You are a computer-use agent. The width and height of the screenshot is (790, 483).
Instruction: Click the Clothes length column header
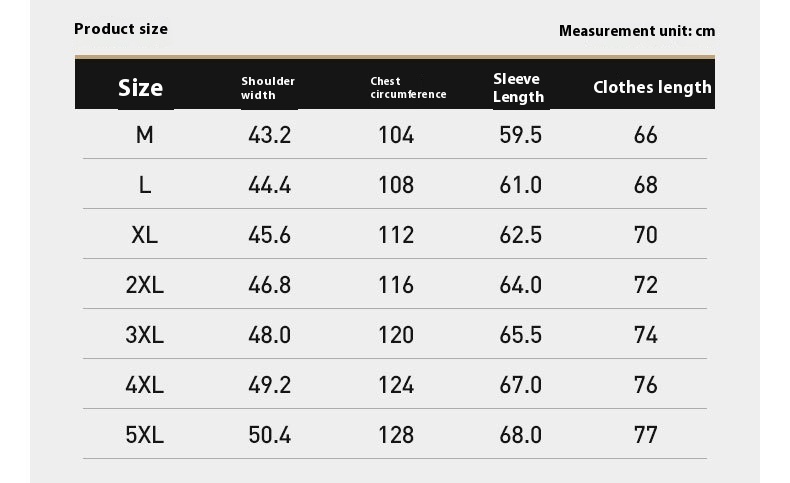(652, 87)
